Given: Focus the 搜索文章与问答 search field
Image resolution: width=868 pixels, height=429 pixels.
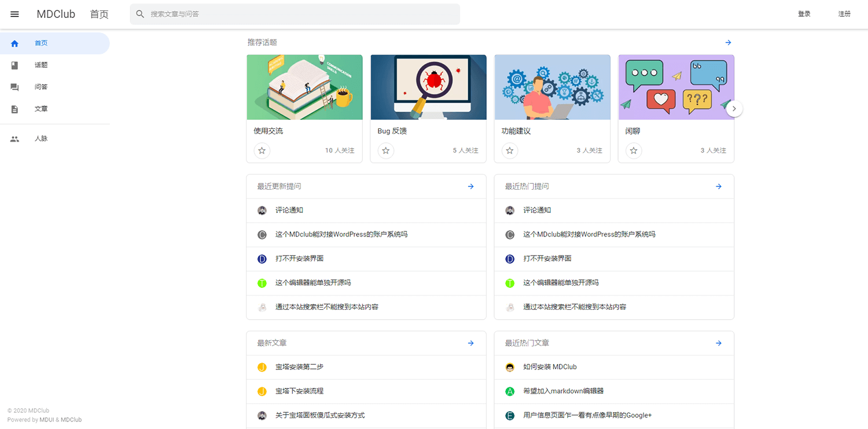Looking at the screenshot, I should [x=295, y=14].
